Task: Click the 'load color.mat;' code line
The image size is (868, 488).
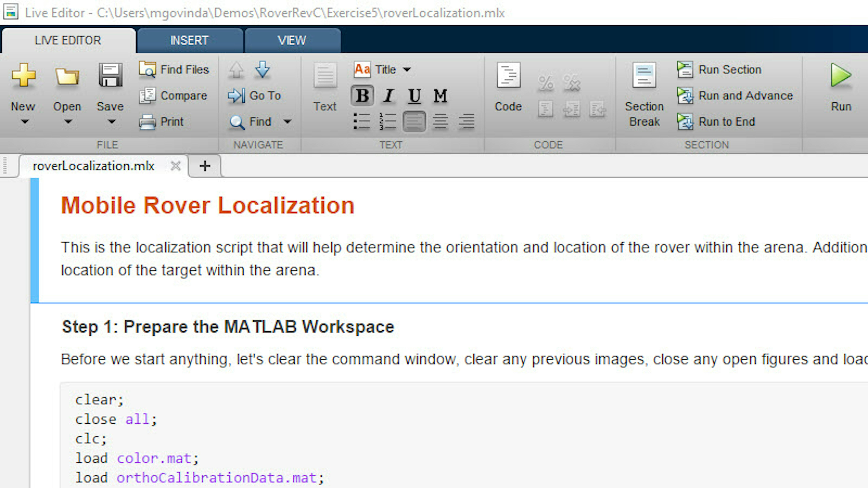Action: point(137,458)
